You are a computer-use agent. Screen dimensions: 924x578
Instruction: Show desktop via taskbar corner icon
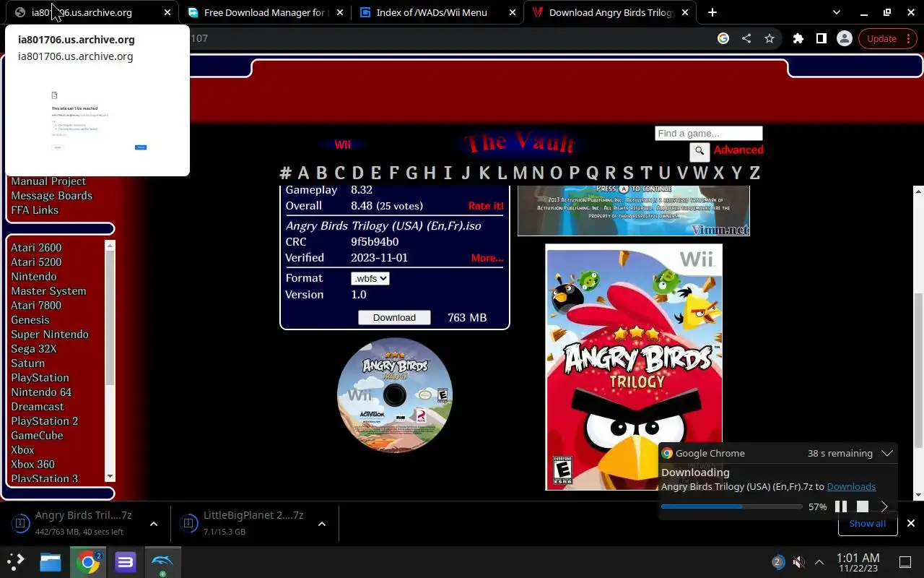(905, 562)
